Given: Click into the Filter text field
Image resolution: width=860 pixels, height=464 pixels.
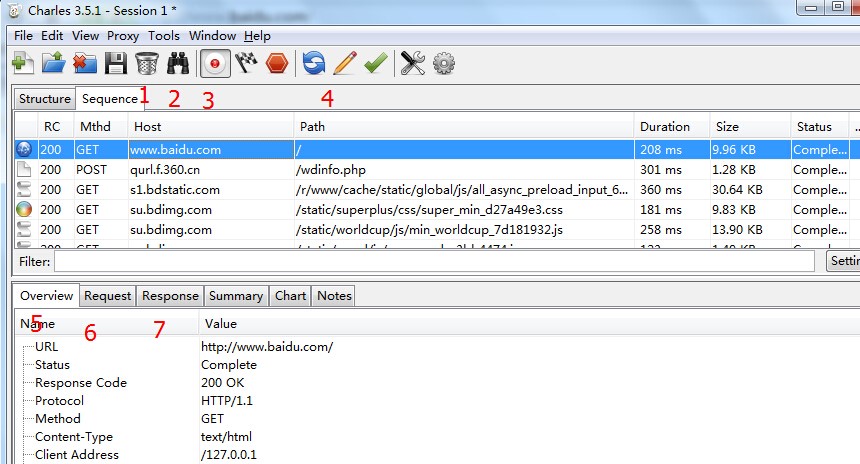Looking at the screenshot, I should [x=434, y=262].
